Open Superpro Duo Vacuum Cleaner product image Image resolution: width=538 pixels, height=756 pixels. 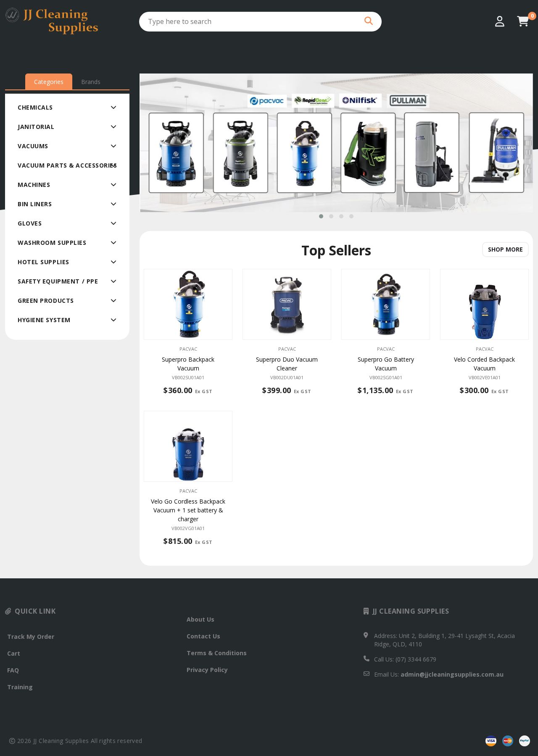click(x=287, y=304)
